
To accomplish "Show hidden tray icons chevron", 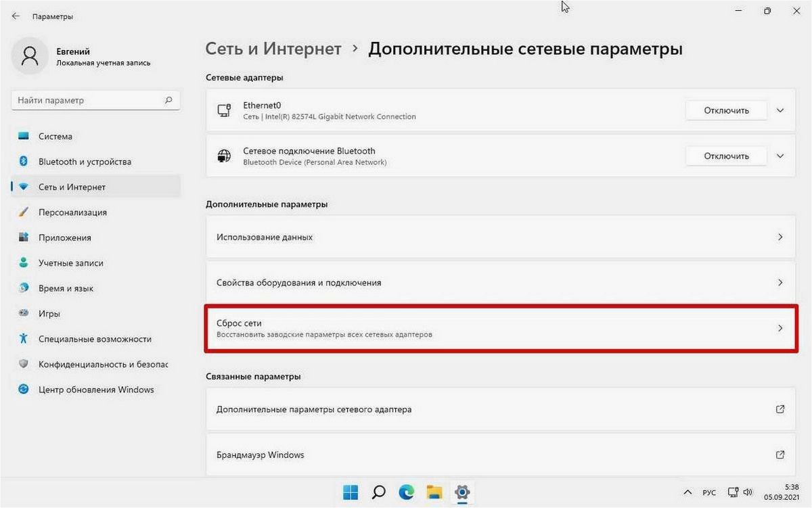I will click(688, 492).
